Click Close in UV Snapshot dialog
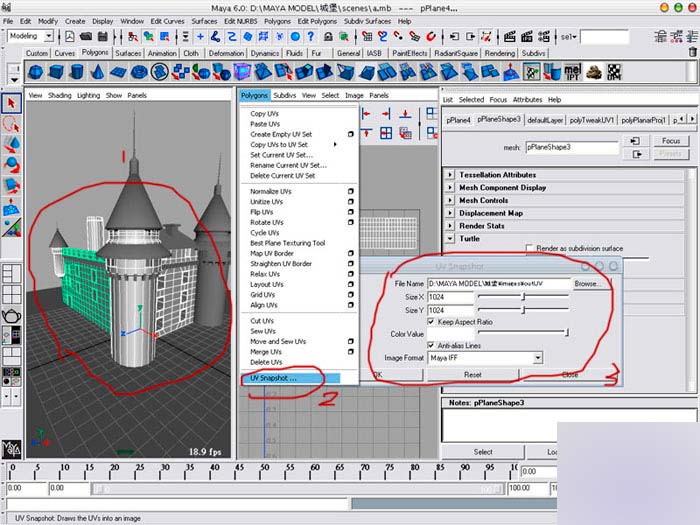 (x=570, y=375)
